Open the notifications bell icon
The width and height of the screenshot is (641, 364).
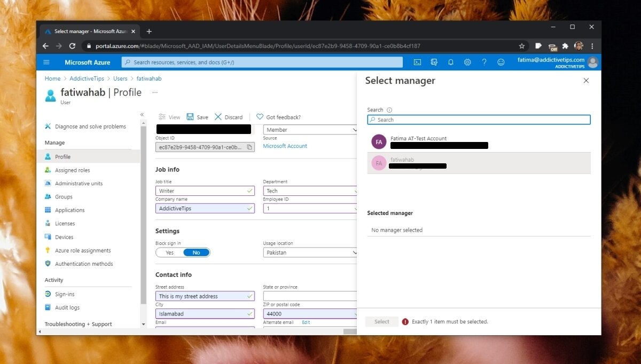[451, 62]
